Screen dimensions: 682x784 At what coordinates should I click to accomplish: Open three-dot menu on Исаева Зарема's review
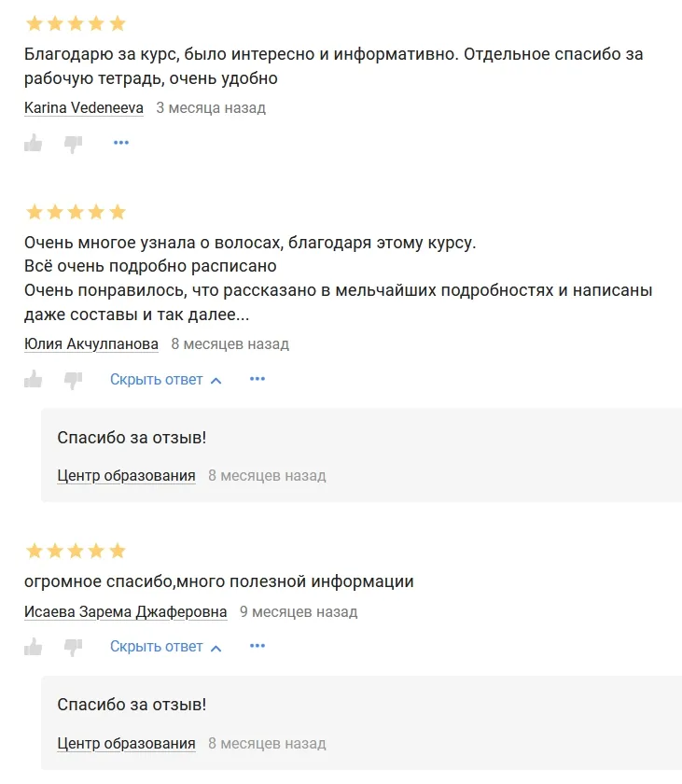257,646
